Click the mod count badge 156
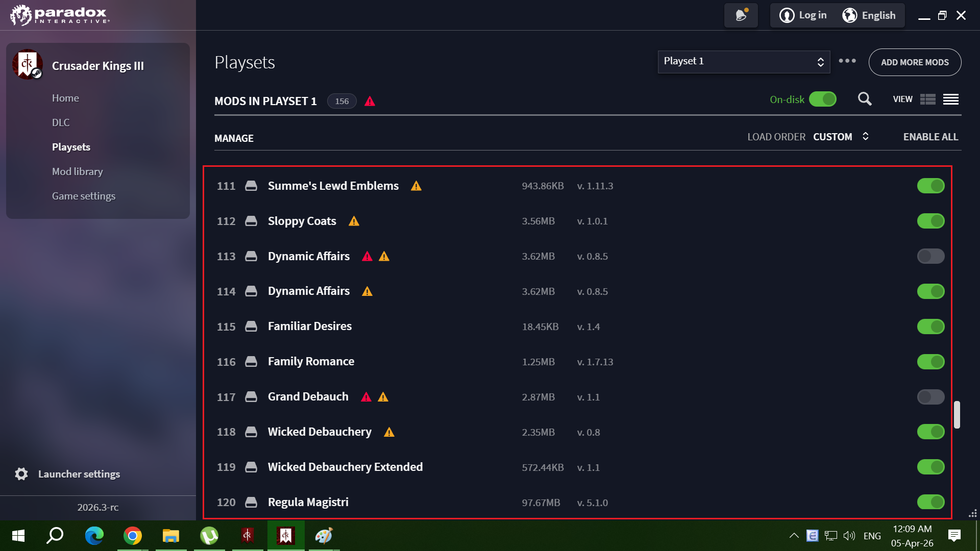This screenshot has width=980, height=551. coord(342,101)
